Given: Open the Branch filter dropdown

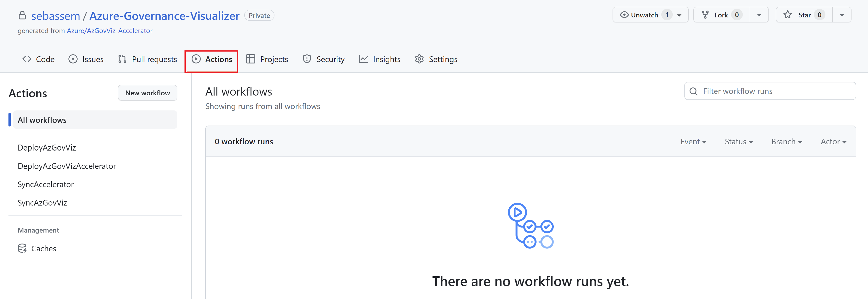Looking at the screenshot, I should click(787, 142).
